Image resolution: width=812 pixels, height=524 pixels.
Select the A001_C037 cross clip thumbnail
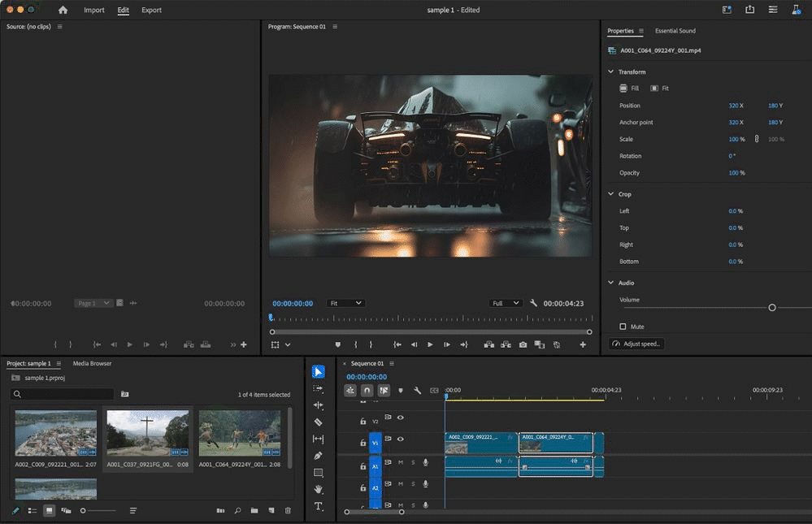(x=147, y=433)
